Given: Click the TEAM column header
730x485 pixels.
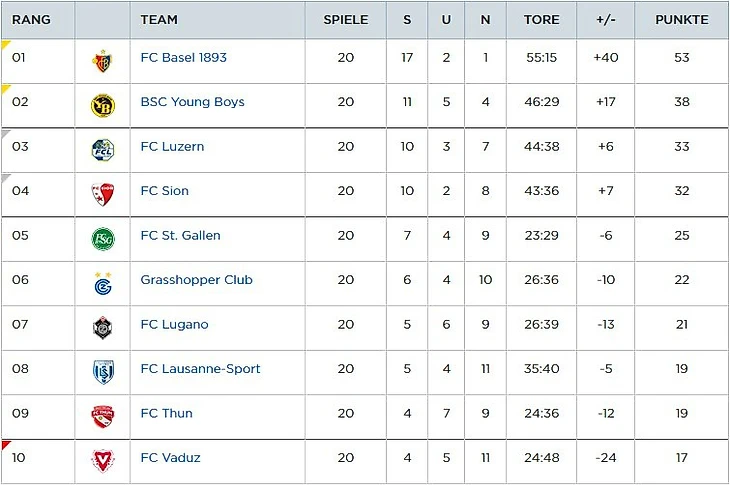Looking at the screenshot, I should coord(159,20).
